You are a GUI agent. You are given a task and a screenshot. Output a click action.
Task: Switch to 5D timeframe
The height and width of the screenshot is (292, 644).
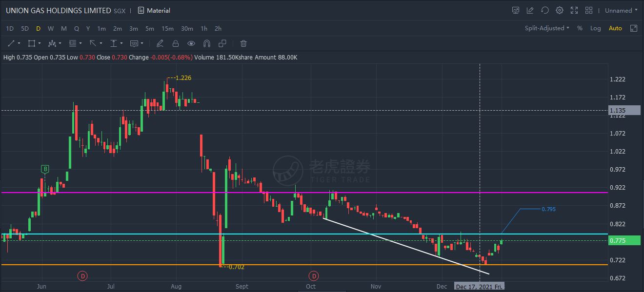point(25,28)
